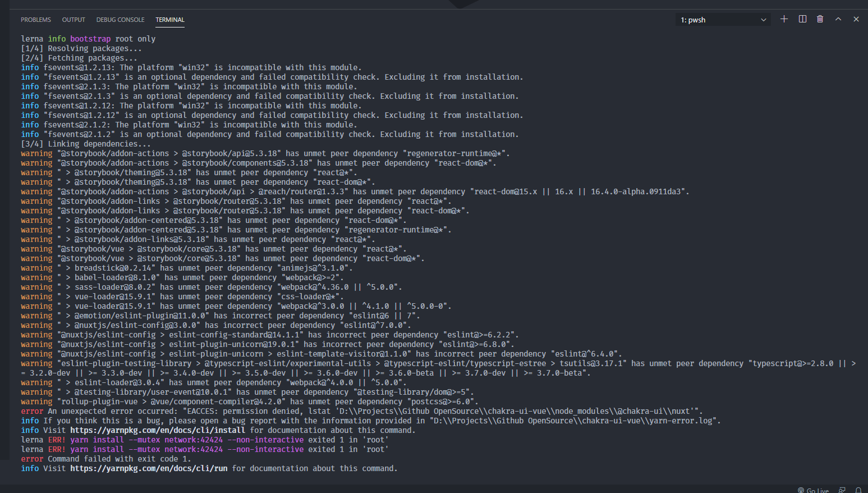Viewport: 868px width, 493px height.
Task: Open the DEBUG CONSOLE tab
Action: click(x=120, y=19)
